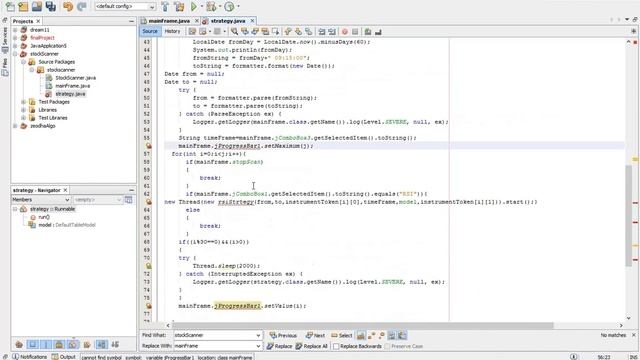640x360 pixels.
Task: Expand the dream11 project node
Action: coord(15,30)
